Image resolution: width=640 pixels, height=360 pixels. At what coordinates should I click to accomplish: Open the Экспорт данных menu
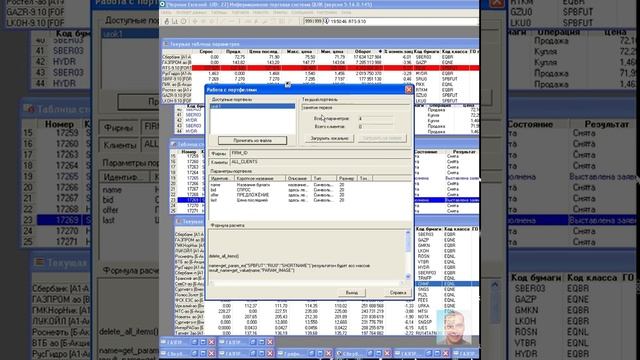[191, 12]
